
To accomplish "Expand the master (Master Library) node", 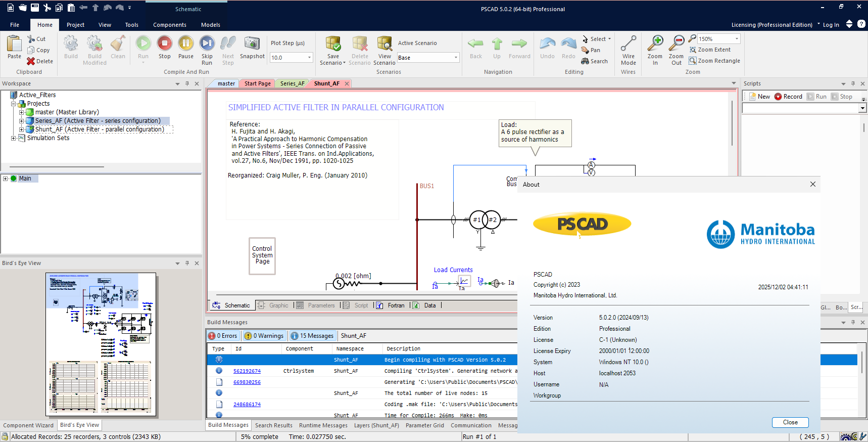I will (22, 112).
